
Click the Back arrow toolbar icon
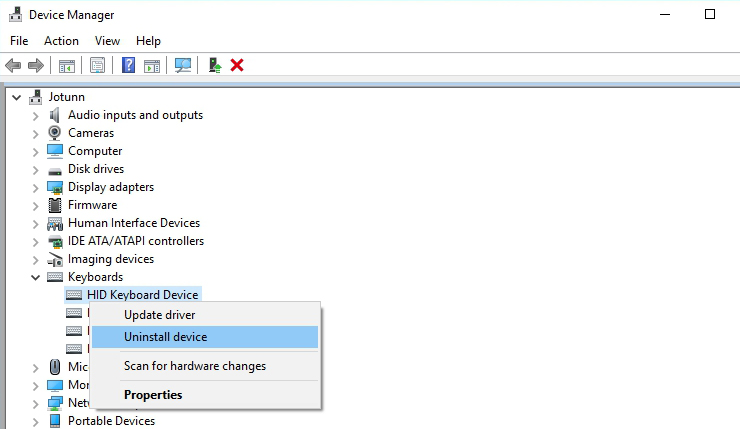click(x=13, y=65)
